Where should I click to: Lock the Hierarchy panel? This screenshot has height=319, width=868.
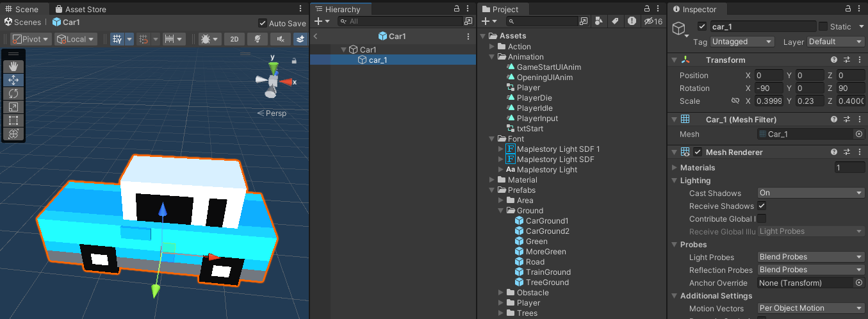[x=457, y=9]
